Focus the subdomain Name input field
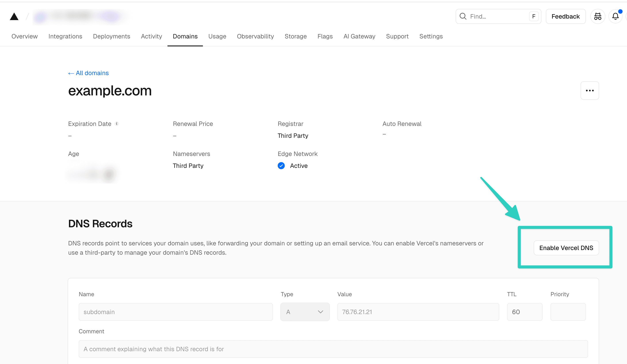 coord(176,312)
